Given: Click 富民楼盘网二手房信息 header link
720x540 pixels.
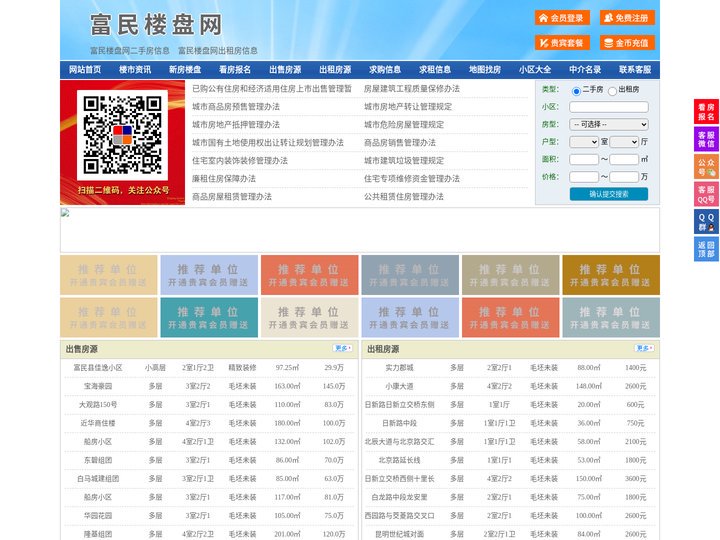Looking at the screenshot, I should click(130, 51).
